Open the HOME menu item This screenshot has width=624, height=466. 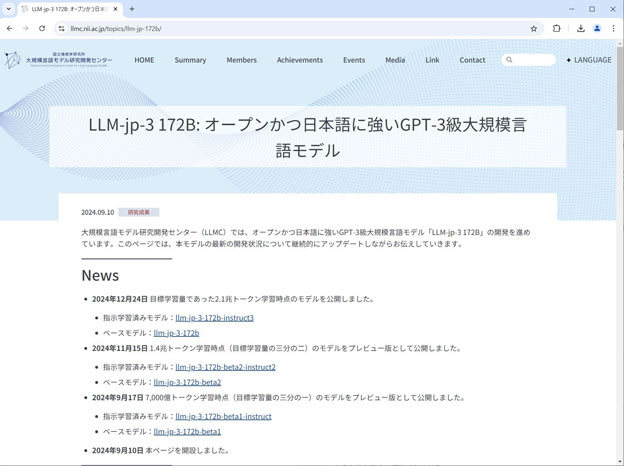coord(144,60)
